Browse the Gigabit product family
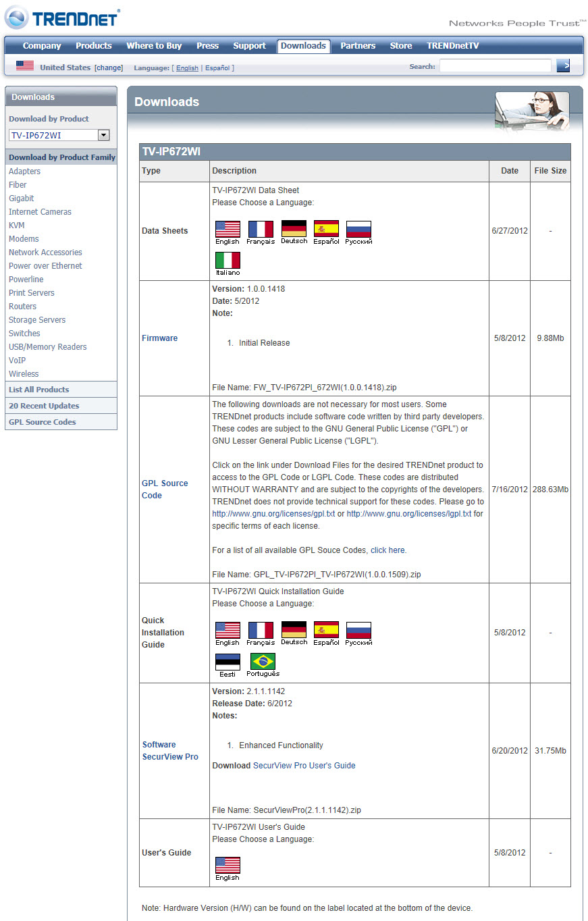This screenshot has width=588, height=921. click(22, 199)
